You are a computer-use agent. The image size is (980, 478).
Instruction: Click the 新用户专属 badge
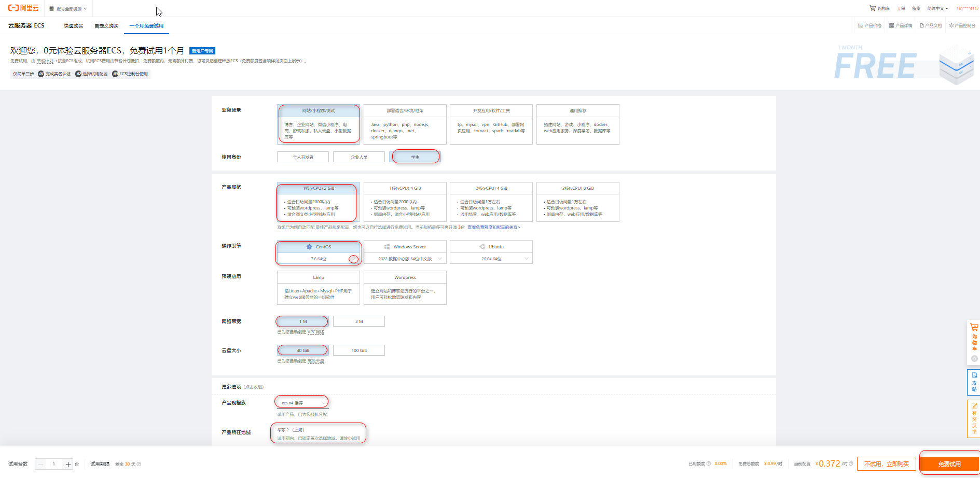202,51
